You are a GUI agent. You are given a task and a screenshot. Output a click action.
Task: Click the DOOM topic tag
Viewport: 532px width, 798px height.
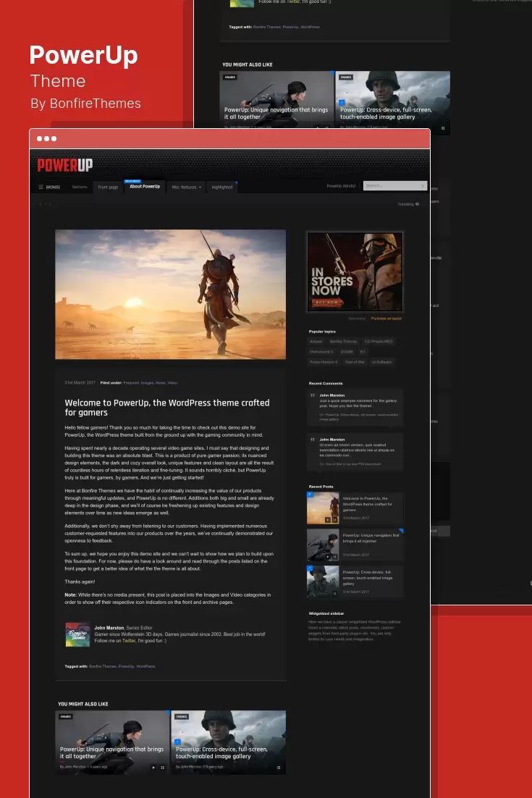[x=347, y=352]
